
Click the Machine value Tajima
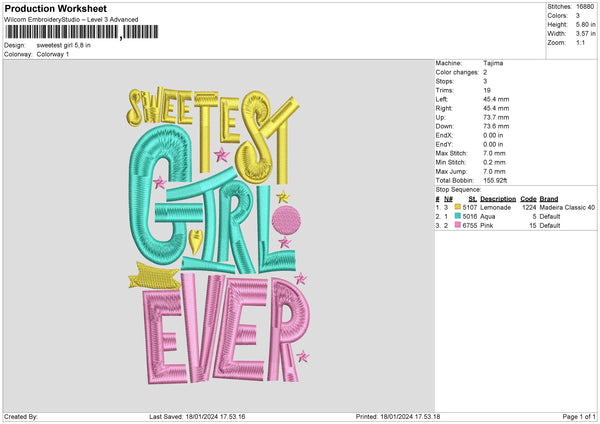tap(492, 63)
